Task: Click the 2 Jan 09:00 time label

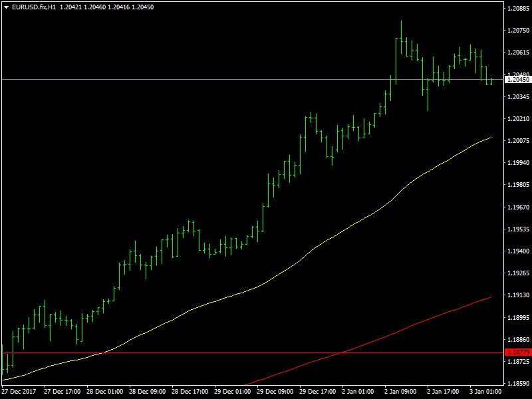Action: [x=400, y=392]
